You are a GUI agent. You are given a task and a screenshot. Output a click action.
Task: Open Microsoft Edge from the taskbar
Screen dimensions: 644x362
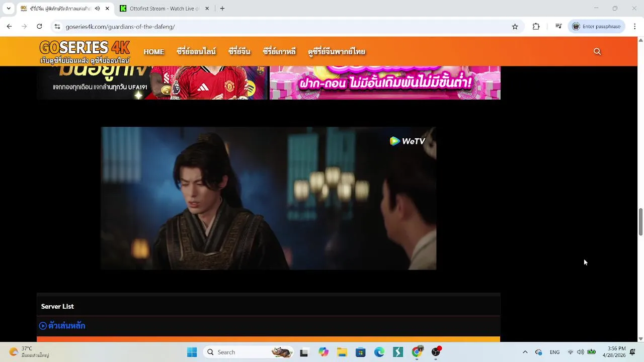pos(379,352)
